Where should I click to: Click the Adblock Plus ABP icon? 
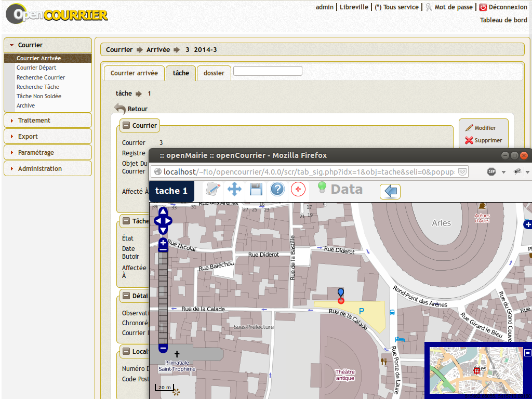coord(491,171)
